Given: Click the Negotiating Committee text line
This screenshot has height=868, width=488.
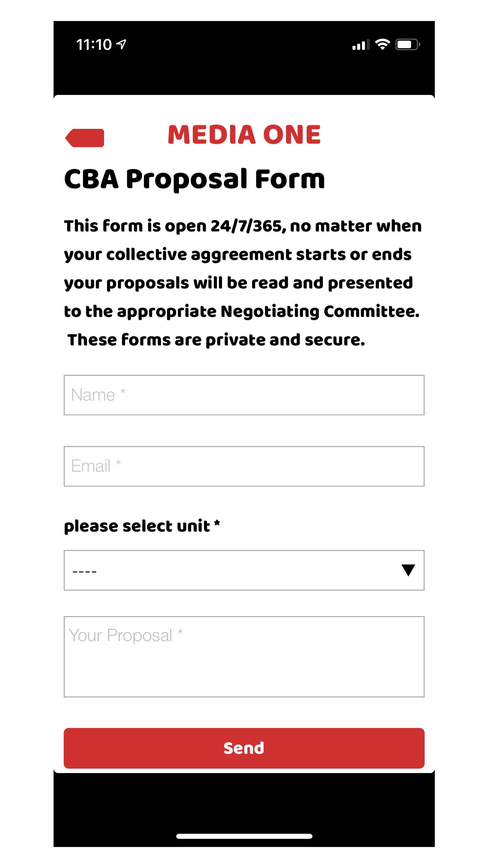Looking at the screenshot, I should tap(242, 311).
